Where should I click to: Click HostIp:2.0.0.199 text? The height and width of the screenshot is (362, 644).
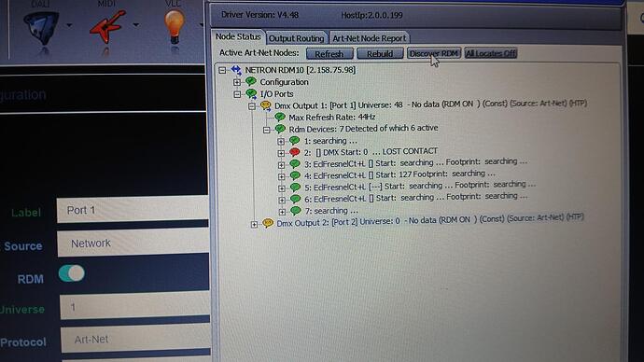pos(371,15)
